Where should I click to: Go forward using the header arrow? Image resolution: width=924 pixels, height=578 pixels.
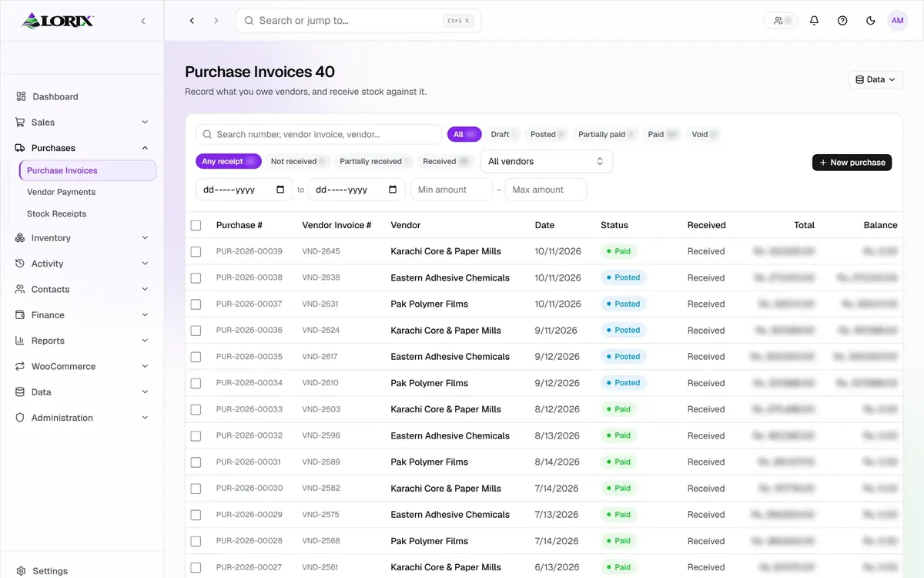216,21
